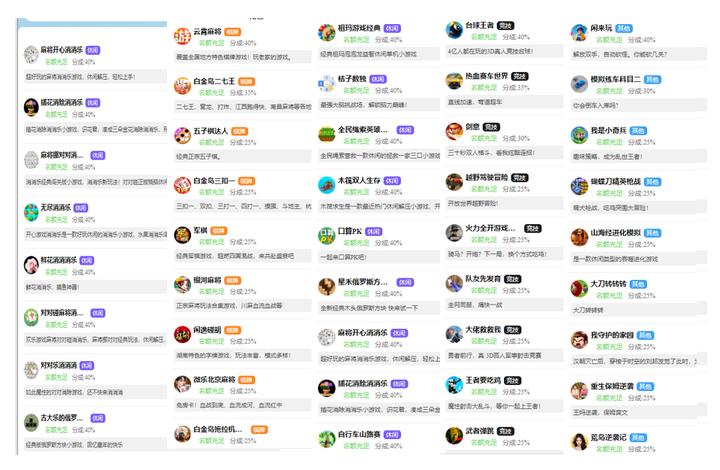Open the 台球王者 billiard ball icon
The height and width of the screenshot is (470, 720).
pos(454,30)
